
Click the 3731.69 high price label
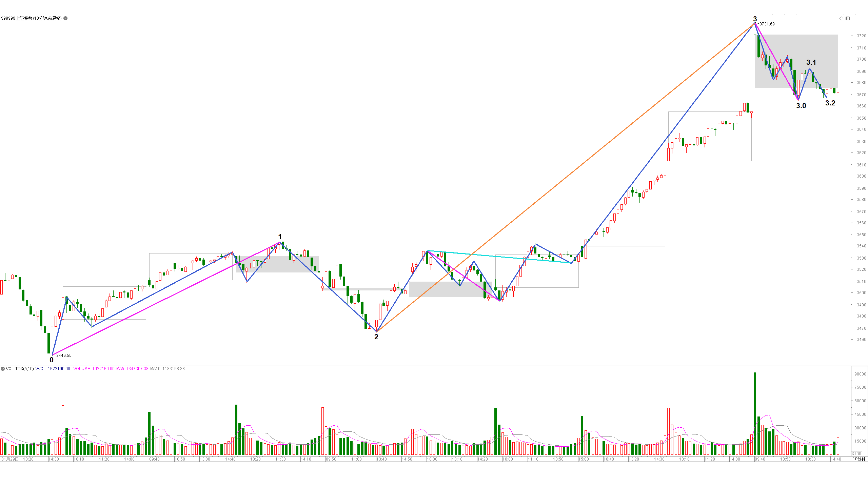pyautogui.click(x=767, y=24)
